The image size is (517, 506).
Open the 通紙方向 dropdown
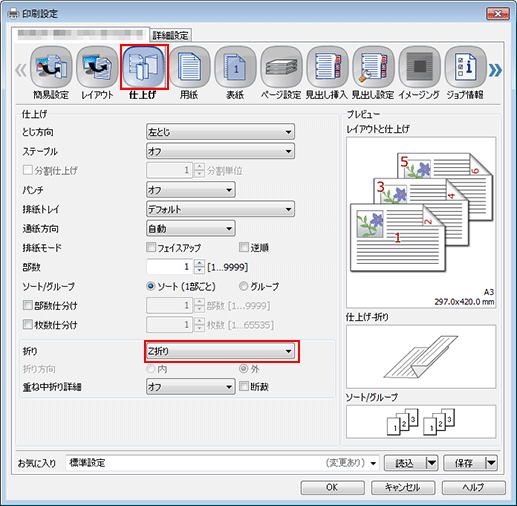pyautogui.click(x=191, y=229)
